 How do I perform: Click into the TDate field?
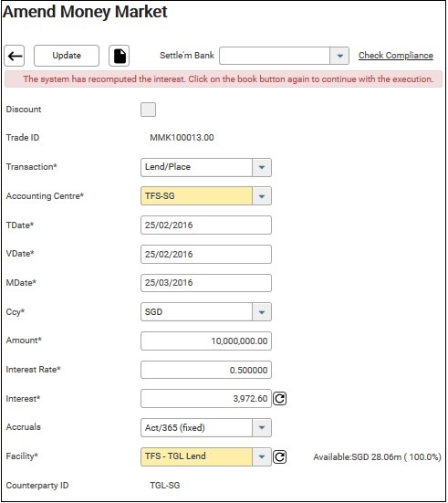click(x=206, y=225)
